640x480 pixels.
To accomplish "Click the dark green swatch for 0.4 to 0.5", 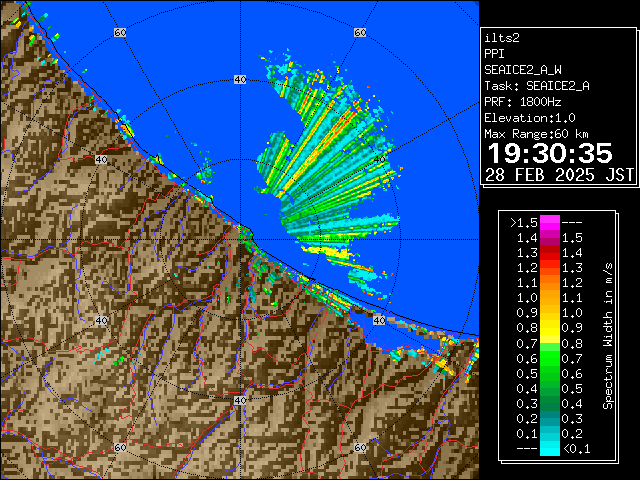I will 550,388.
